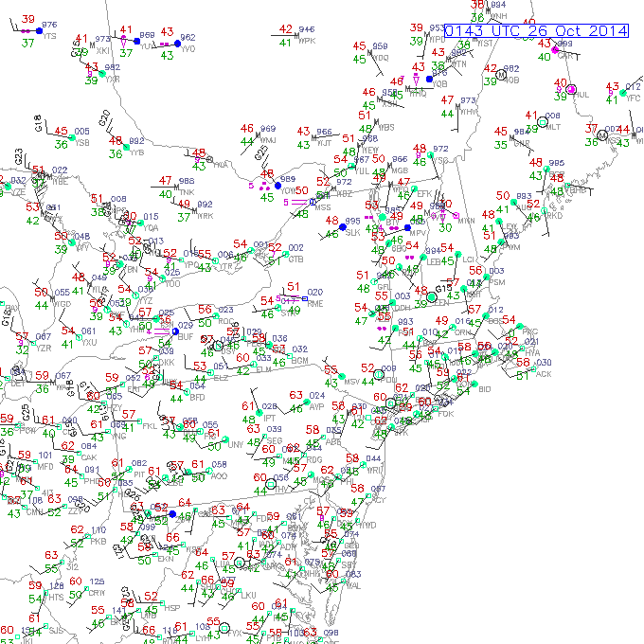The image size is (644, 644).
Task: Click the POU station identifier
Action: [389, 380]
